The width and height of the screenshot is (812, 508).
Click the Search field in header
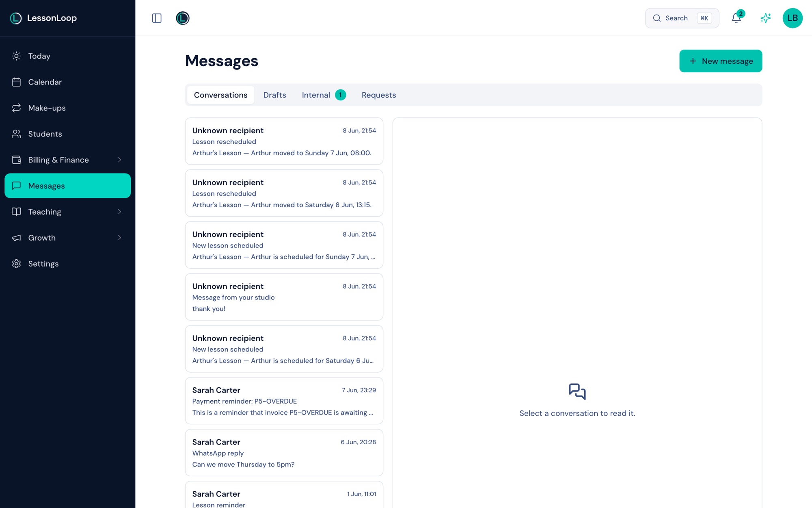682,18
